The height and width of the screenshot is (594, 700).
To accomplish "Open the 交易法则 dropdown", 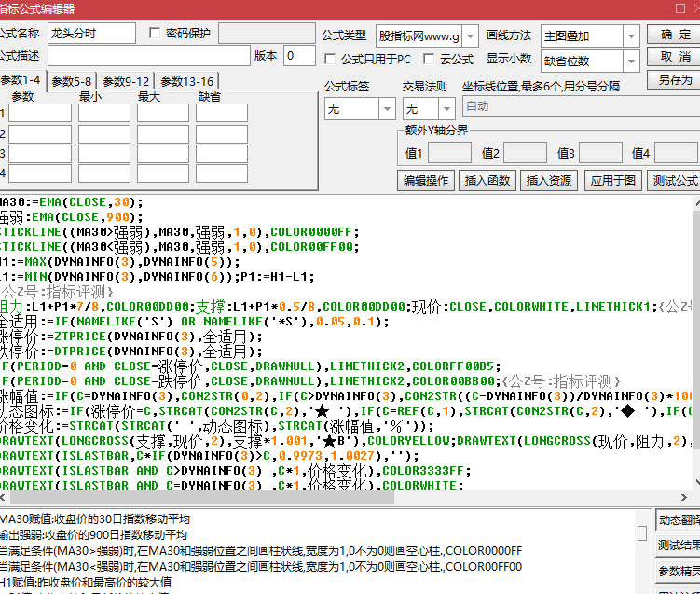I will (446, 108).
